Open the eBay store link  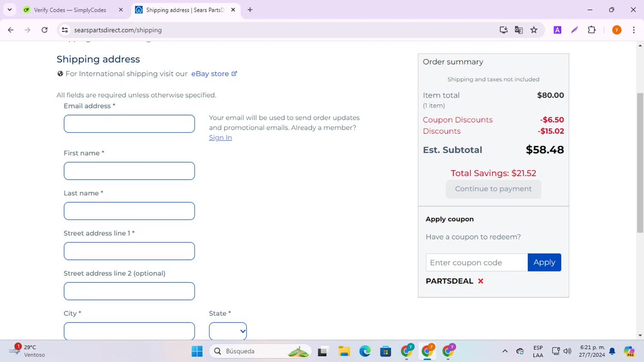pyautogui.click(x=214, y=74)
